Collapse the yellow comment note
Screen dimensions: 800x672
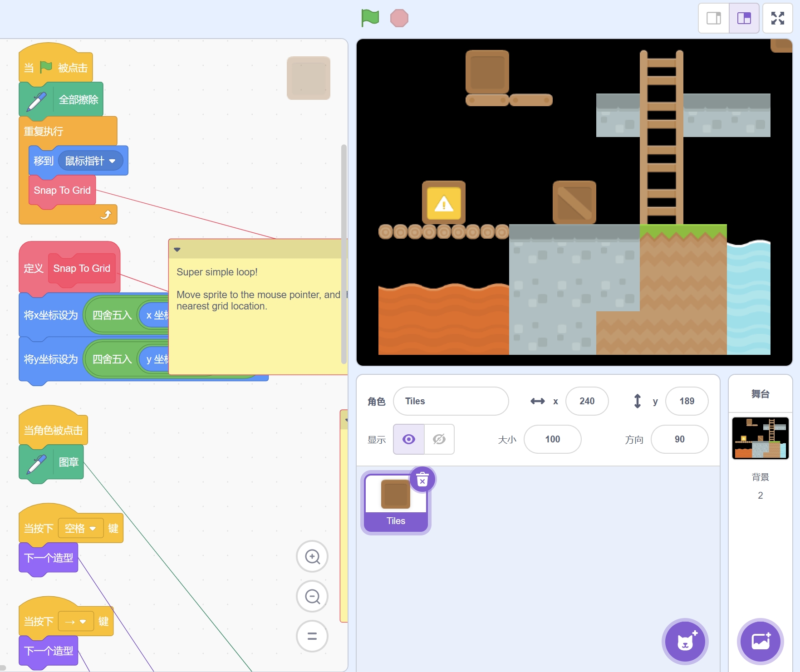[177, 250]
